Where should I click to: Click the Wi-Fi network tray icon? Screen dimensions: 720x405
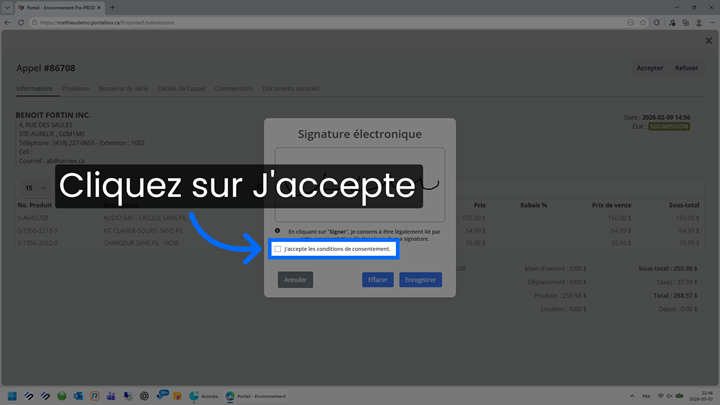click(661, 396)
